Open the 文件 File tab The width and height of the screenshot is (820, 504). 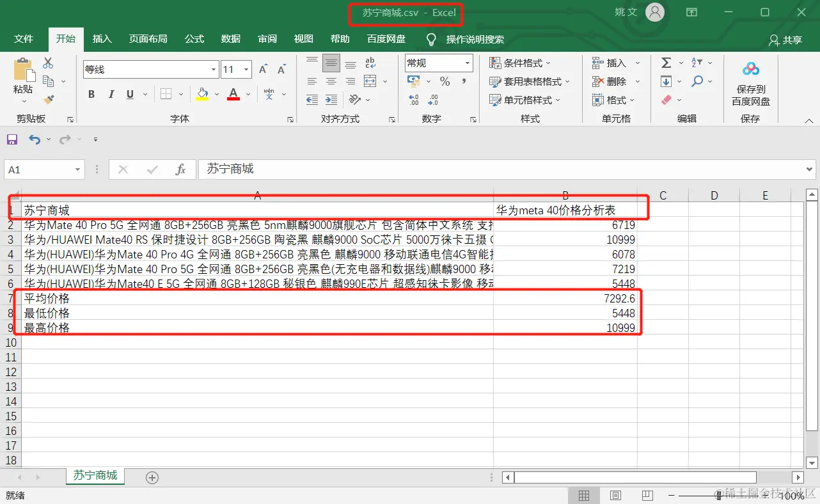pyautogui.click(x=24, y=39)
